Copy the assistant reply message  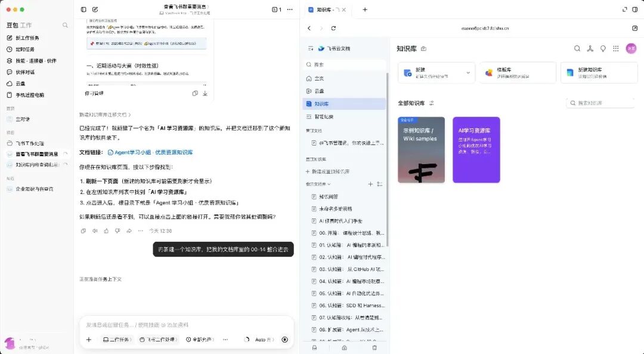[x=83, y=231]
